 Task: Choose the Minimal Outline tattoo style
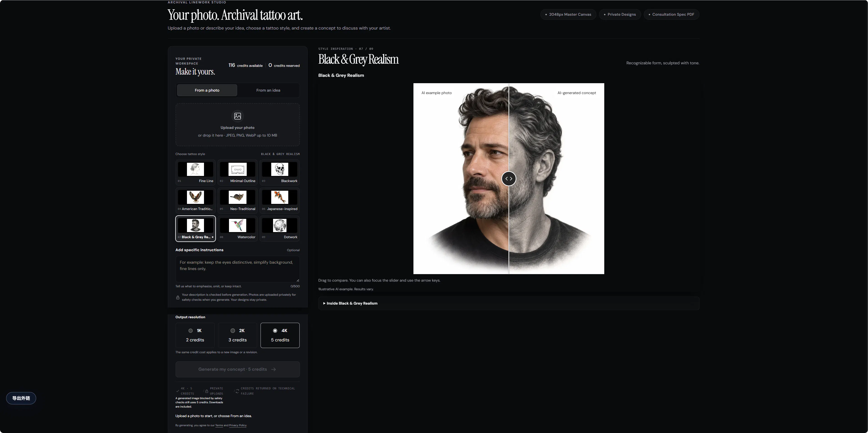pyautogui.click(x=238, y=172)
